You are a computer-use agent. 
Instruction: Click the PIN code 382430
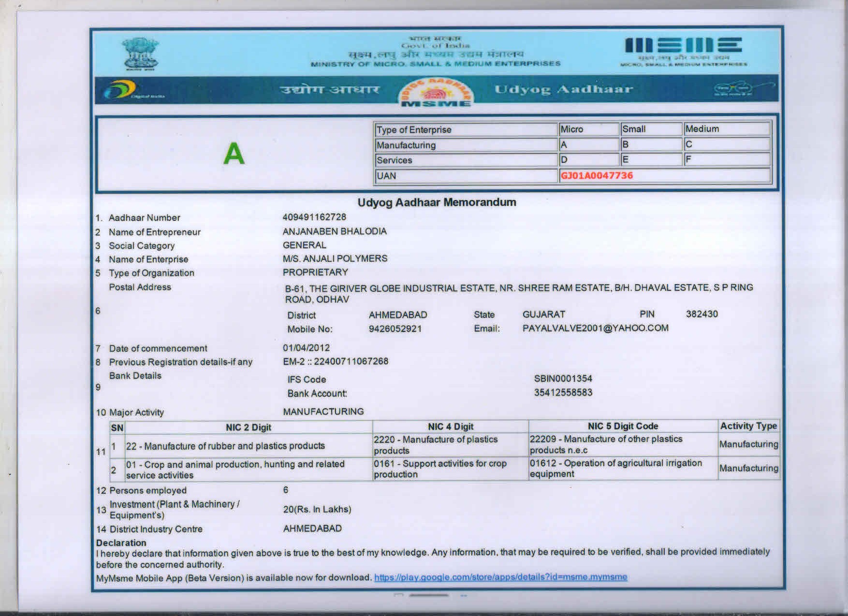pyautogui.click(x=702, y=314)
